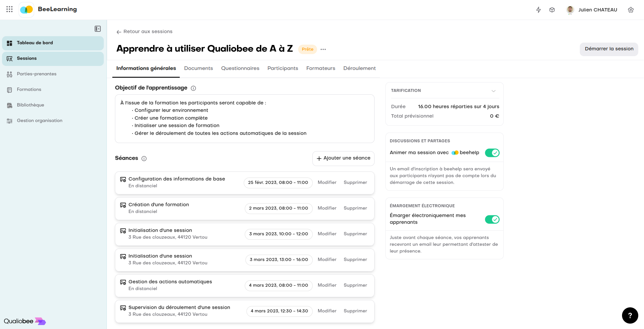Collapse the Tarification panel chevron

pos(494,91)
